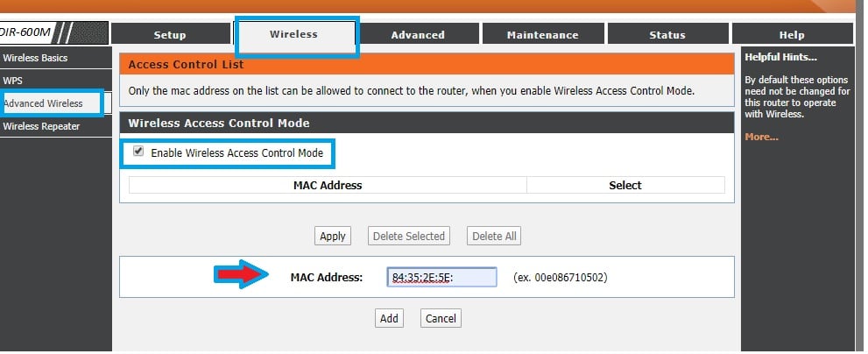The height and width of the screenshot is (354, 868).
Task: Switch to the Wireless tab
Action: [x=294, y=35]
